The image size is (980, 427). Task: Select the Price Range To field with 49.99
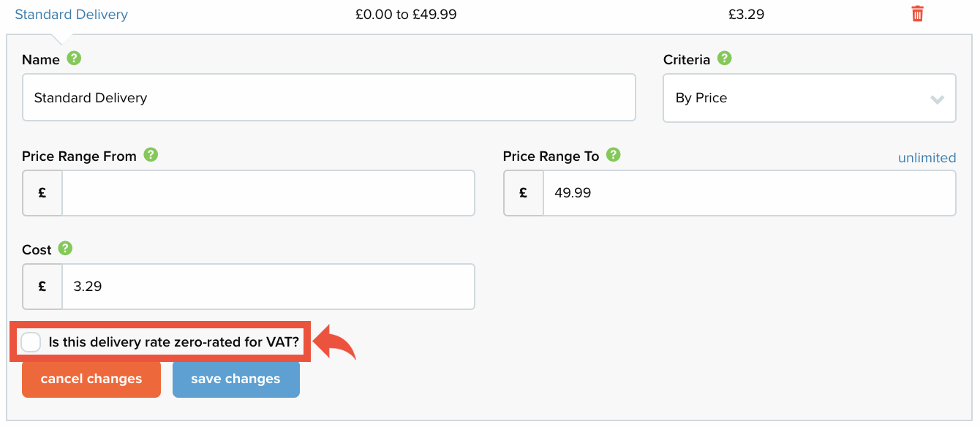tap(750, 193)
